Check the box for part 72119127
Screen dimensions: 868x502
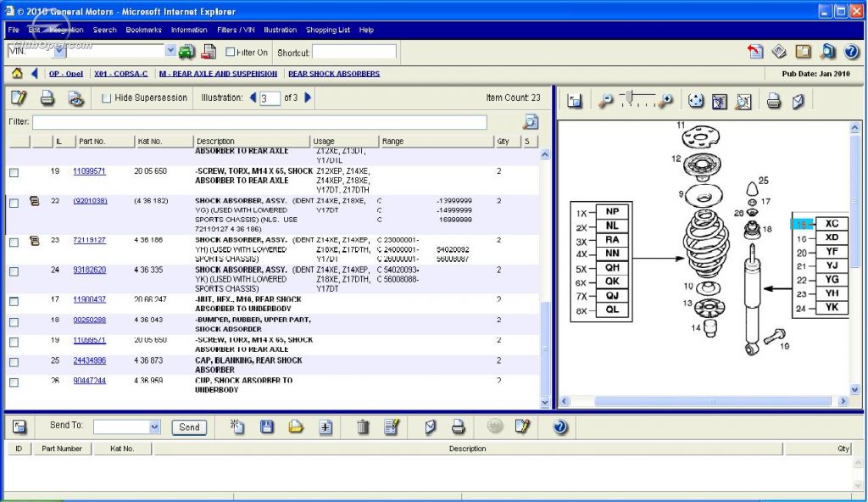14,243
